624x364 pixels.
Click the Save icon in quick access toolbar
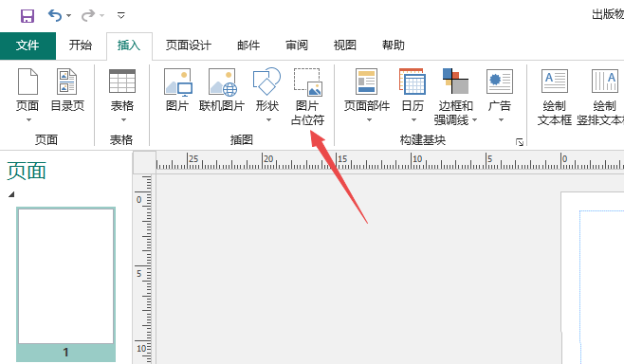coord(28,16)
